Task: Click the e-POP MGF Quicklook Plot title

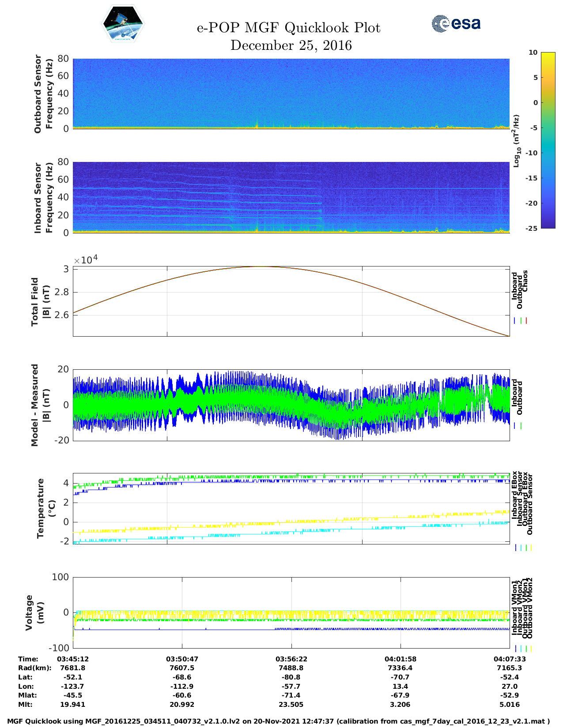Action: click(288, 28)
